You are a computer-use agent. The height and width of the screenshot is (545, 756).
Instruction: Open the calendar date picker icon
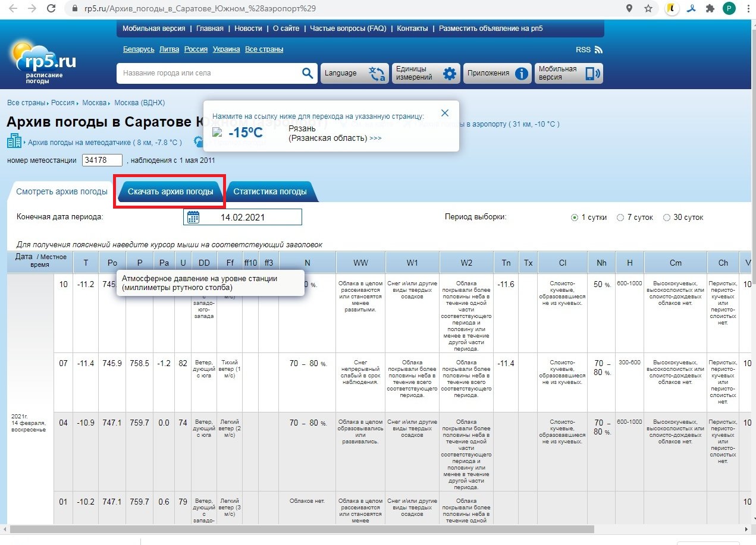pos(193,217)
